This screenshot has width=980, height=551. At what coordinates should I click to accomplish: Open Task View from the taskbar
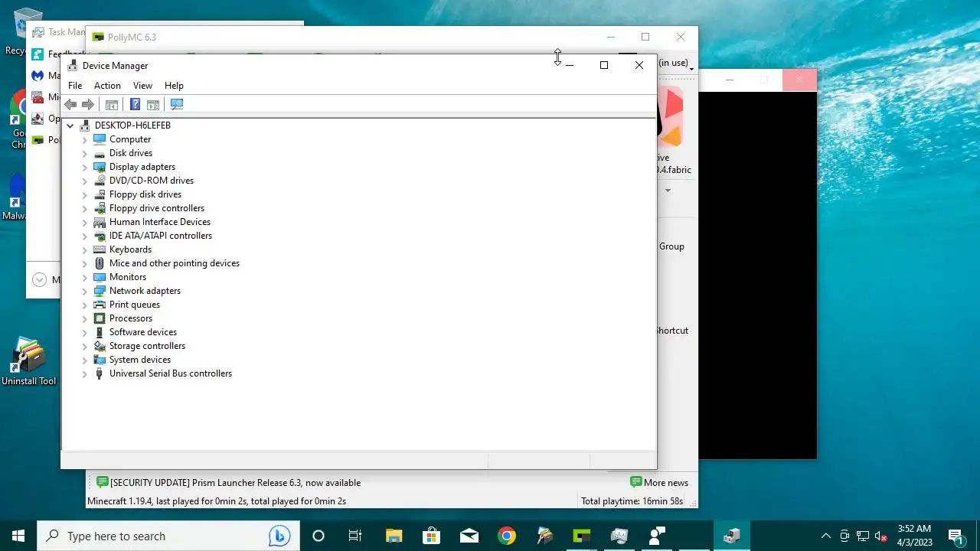point(355,536)
